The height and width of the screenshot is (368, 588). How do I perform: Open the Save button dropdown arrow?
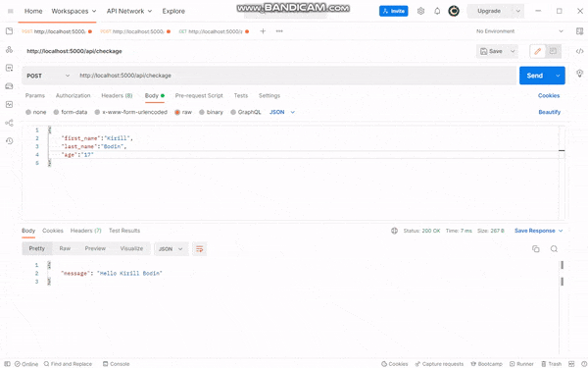[x=513, y=51]
